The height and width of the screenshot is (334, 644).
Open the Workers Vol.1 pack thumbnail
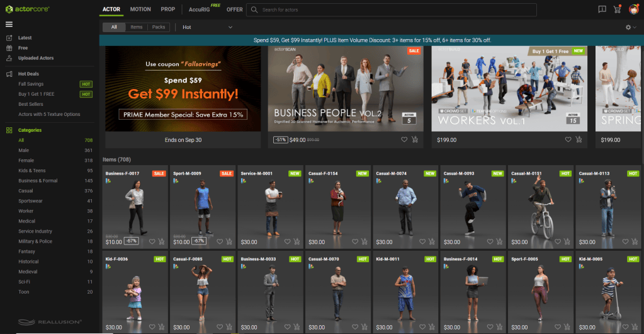click(509, 89)
